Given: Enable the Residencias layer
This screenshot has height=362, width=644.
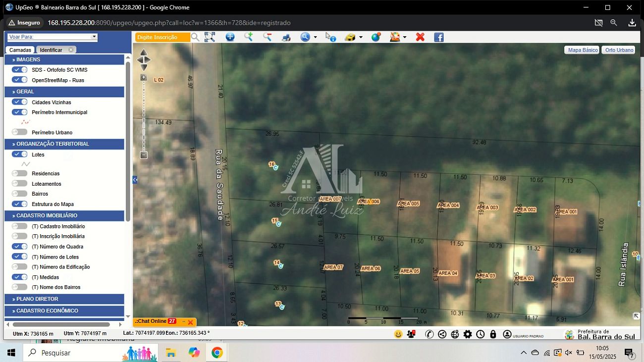Looking at the screenshot, I should [x=20, y=173].
